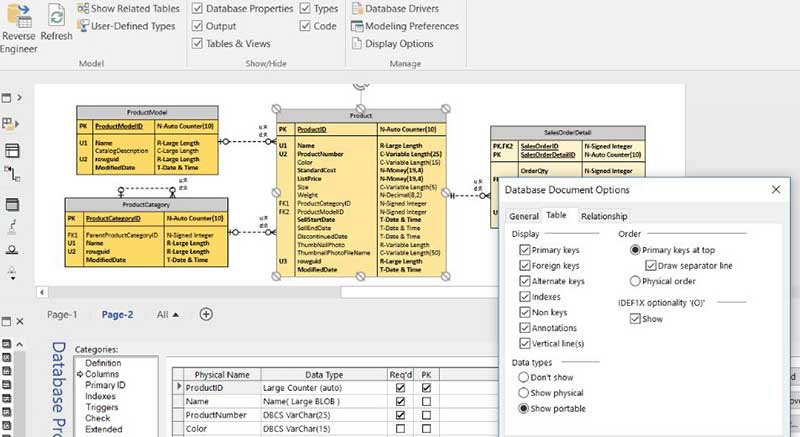Click top-left selection handle of Product table
This screenshot has width=800, height=437.
[x=276, y=109]
